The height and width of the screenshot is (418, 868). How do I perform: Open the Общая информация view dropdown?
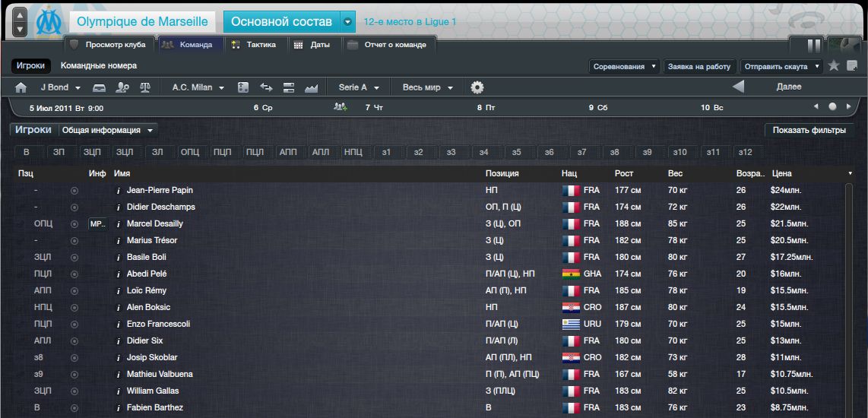pyautogui.click(x=108, y=131)
